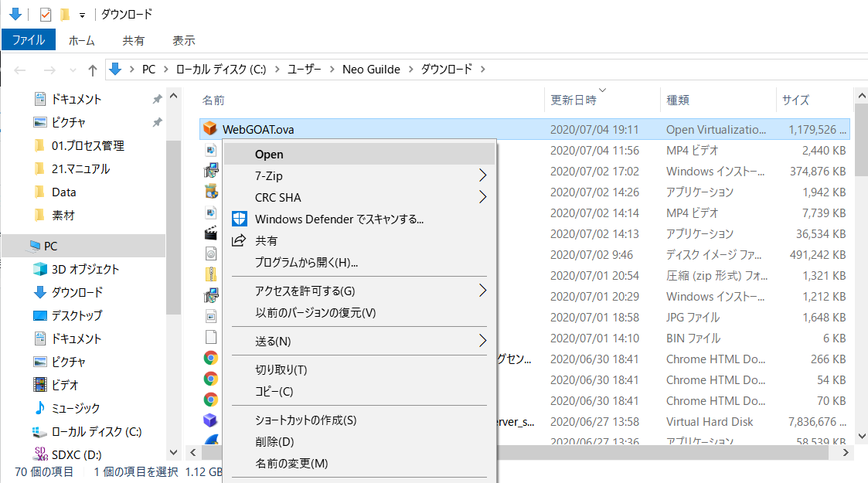This screenshot has height=483, width=868.
Task: Select コピー(C) from context menu
Action: click(359, 391)
